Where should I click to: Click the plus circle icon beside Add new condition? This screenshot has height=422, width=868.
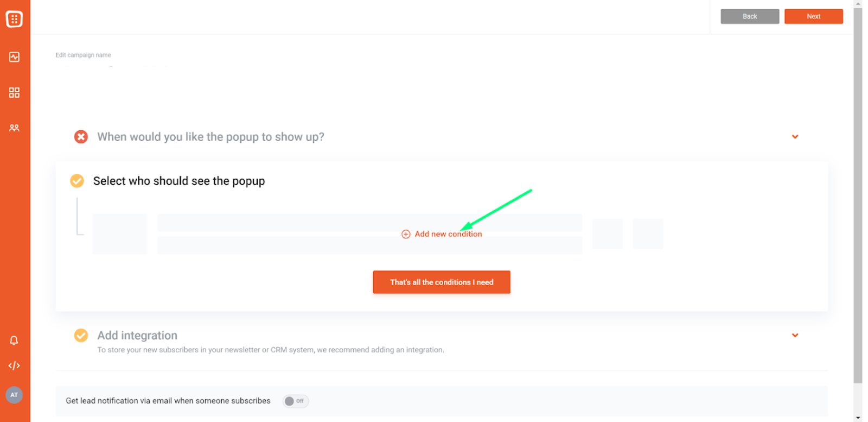[406, 234]
